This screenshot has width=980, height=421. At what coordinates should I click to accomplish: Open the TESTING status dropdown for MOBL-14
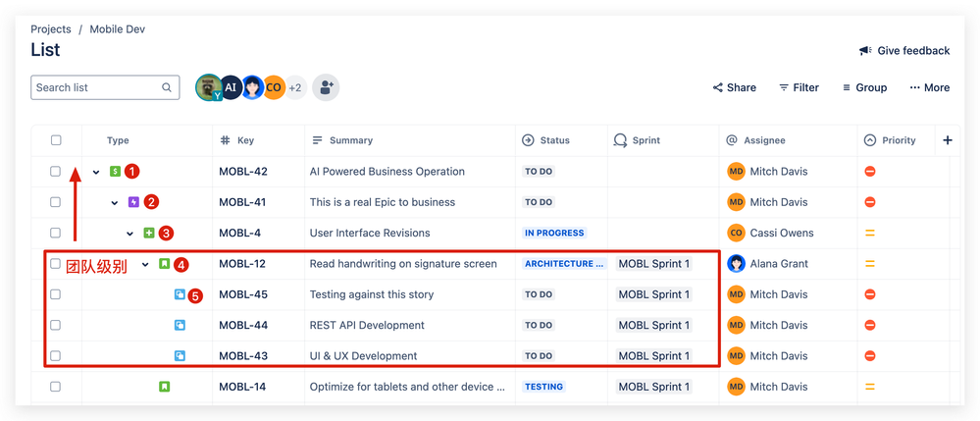(x=543, y=387)
